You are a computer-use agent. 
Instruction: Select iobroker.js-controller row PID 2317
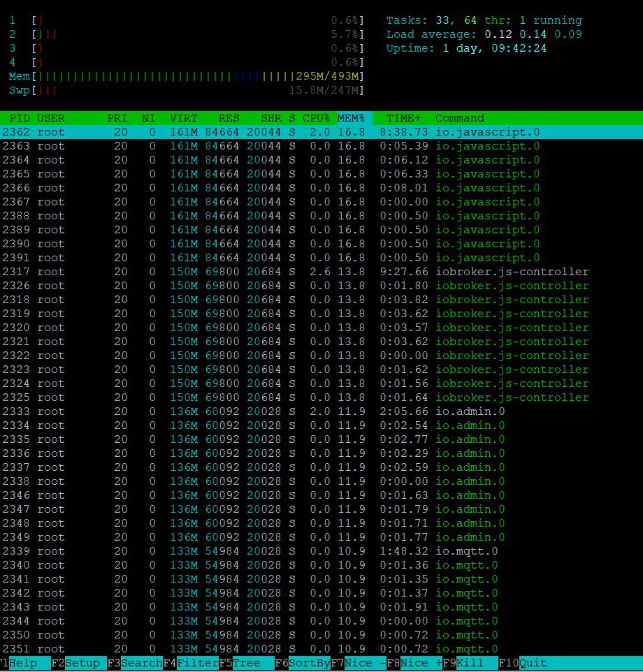point(321,272)
